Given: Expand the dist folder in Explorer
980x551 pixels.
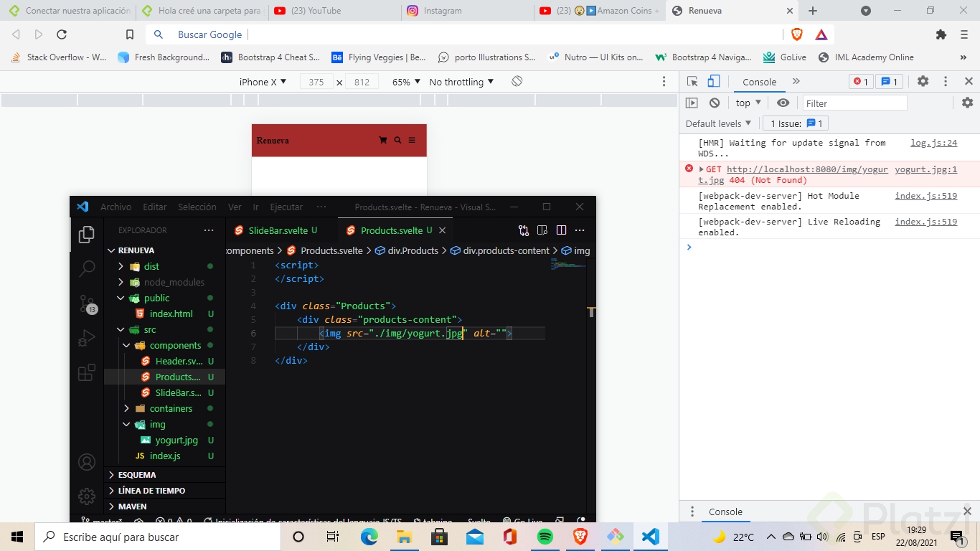Looking at the screenshot, I should 121,266.
